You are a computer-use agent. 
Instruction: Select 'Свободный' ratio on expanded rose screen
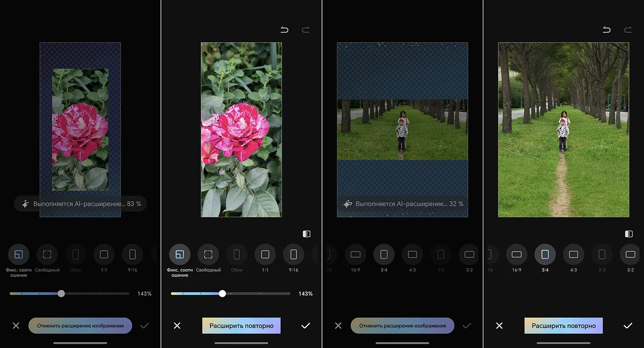coord(208,254)
